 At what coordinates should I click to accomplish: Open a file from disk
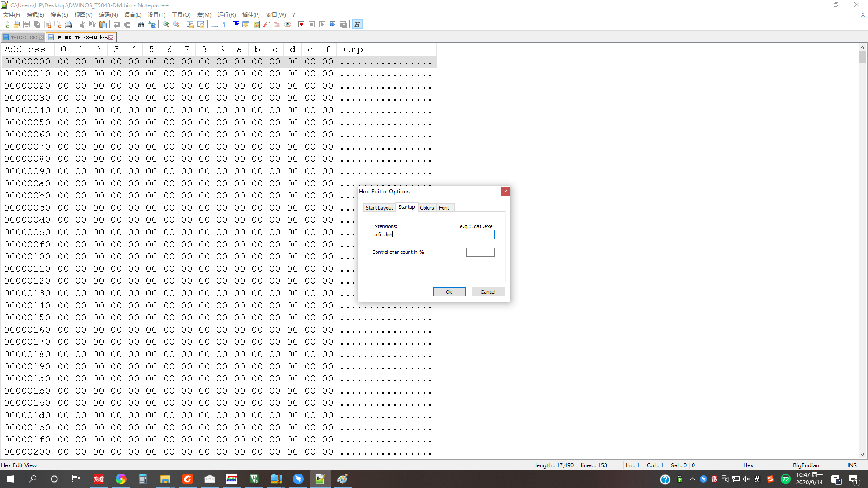tap(16, 24)
